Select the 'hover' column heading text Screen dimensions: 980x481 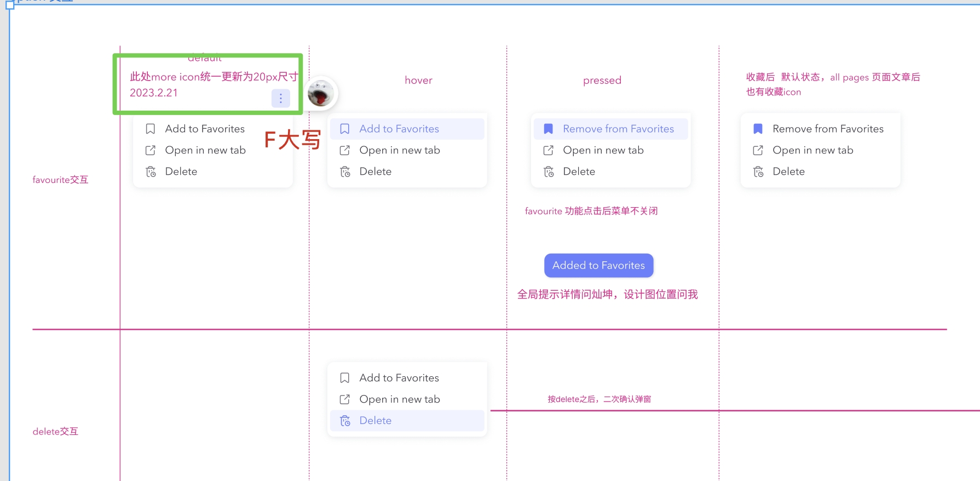[419, 80]
